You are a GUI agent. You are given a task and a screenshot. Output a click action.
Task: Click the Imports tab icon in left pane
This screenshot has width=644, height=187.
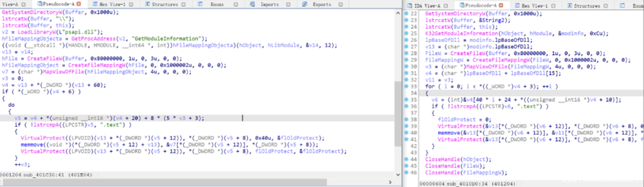252,4
